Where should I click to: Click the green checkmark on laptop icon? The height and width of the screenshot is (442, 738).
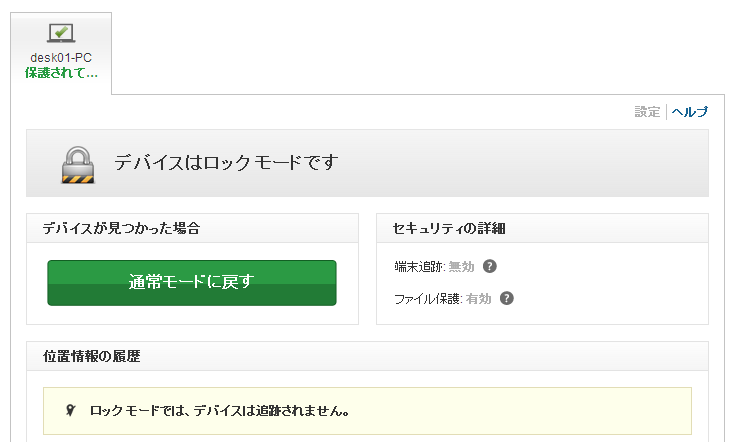[62, 31]
